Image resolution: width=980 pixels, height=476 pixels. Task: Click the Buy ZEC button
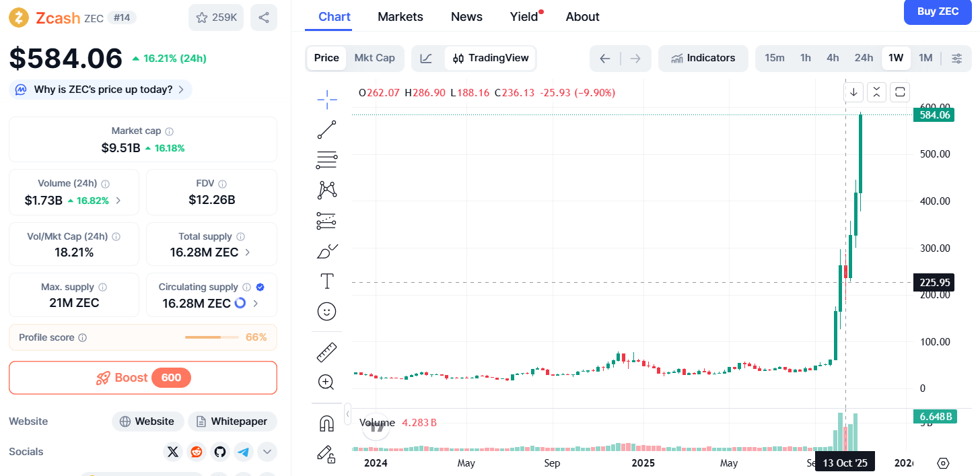click(938, 11)
